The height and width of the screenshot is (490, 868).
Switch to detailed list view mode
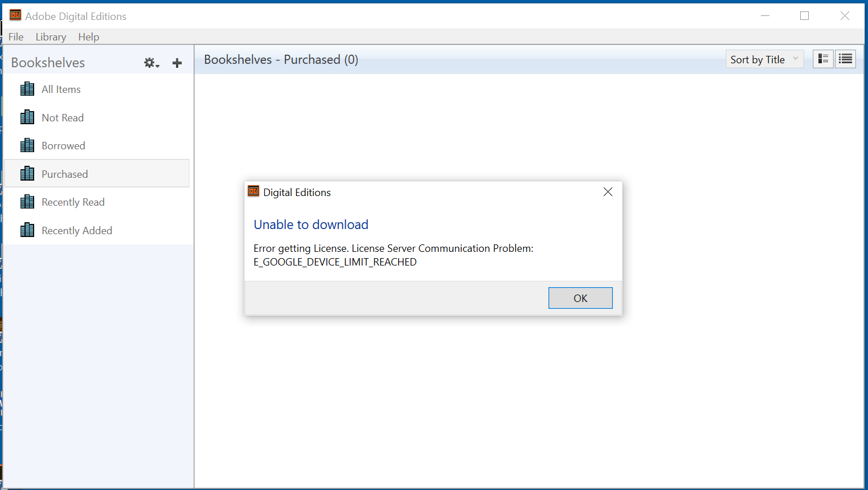point(845,59)
